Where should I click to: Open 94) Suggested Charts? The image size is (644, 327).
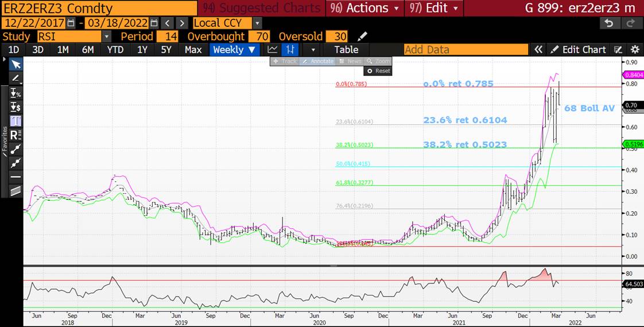[x=262, y=8]
